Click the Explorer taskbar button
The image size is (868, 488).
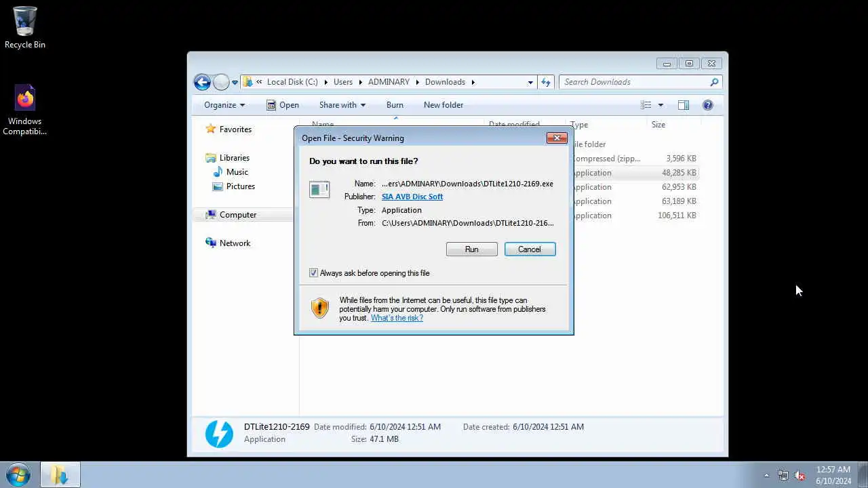coord(60,475)
